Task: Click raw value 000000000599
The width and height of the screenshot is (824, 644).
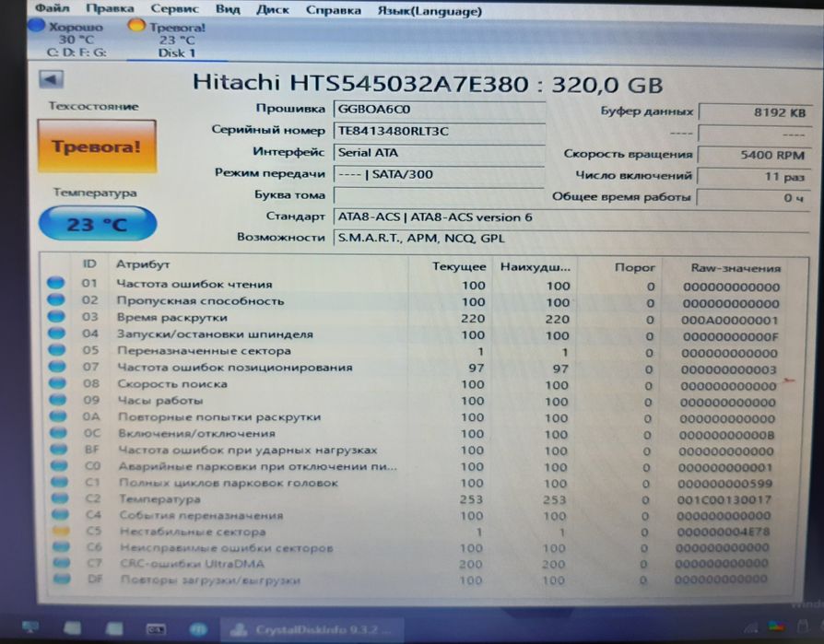Action: pos(725,484)
